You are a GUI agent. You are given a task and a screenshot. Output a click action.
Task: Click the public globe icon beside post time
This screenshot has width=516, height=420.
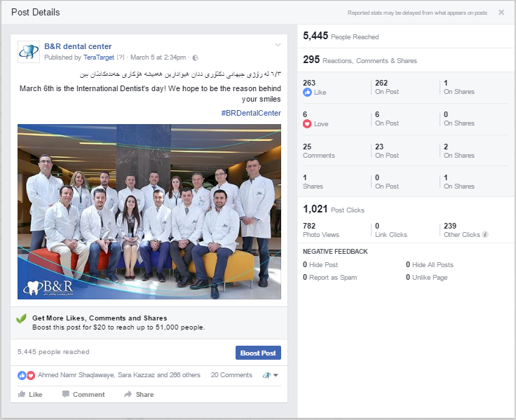pyautogui.click(x=195, y=57)
